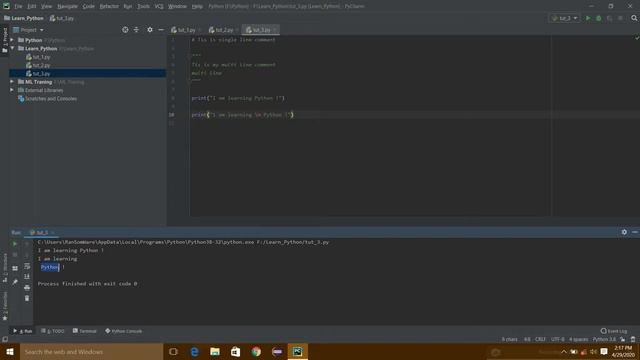Toggle read-only lock in status bar
Viewport: 640px width, 360px height.
tap(623, 339)
